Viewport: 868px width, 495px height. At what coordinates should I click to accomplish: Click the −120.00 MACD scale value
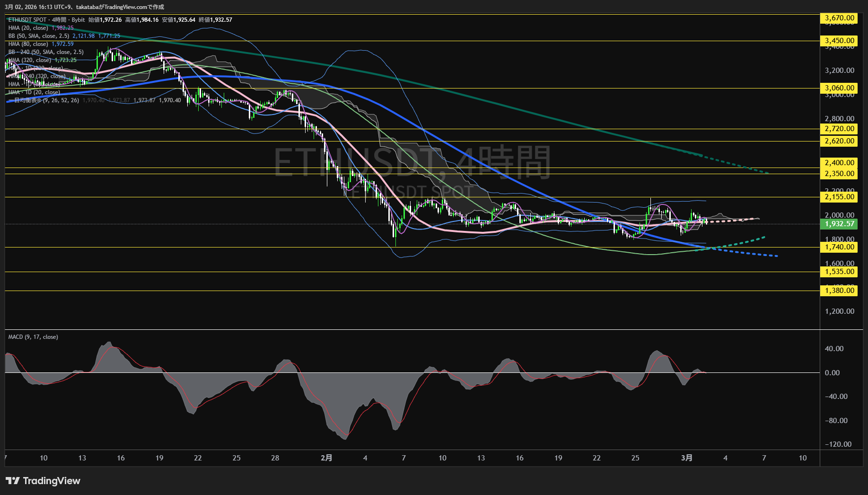pos(838,444)
